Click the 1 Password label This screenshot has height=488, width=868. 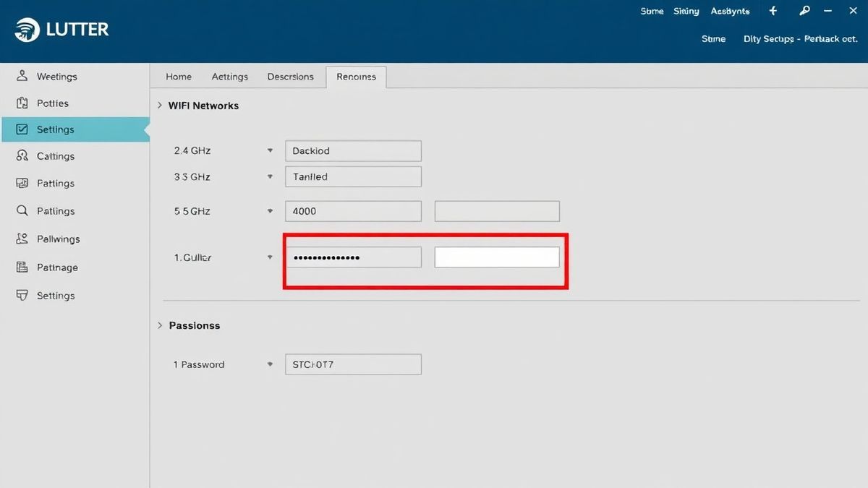[x=199, y=364]
